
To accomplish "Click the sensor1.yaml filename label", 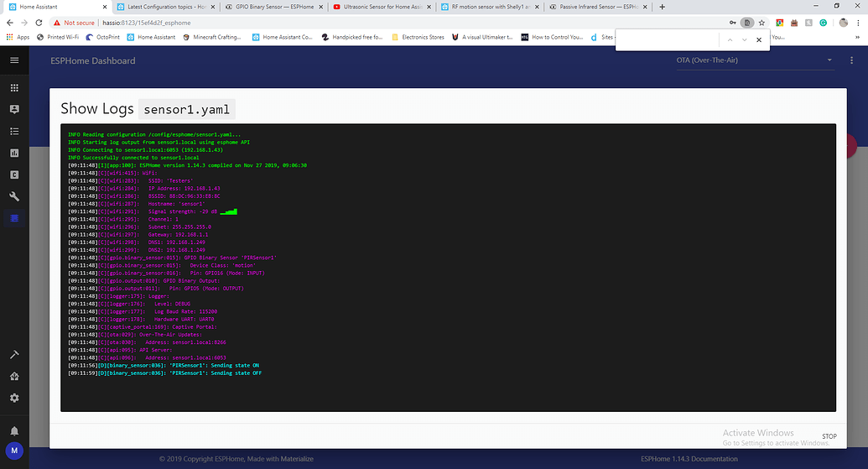I will [186, 110].
